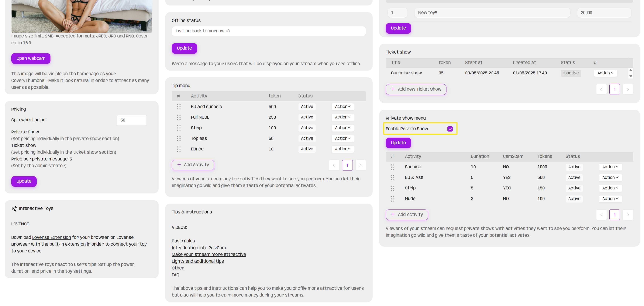Viewport: 644px width, 306px height.
Task: Open the Basic rules video link
Action: (183, 241)
